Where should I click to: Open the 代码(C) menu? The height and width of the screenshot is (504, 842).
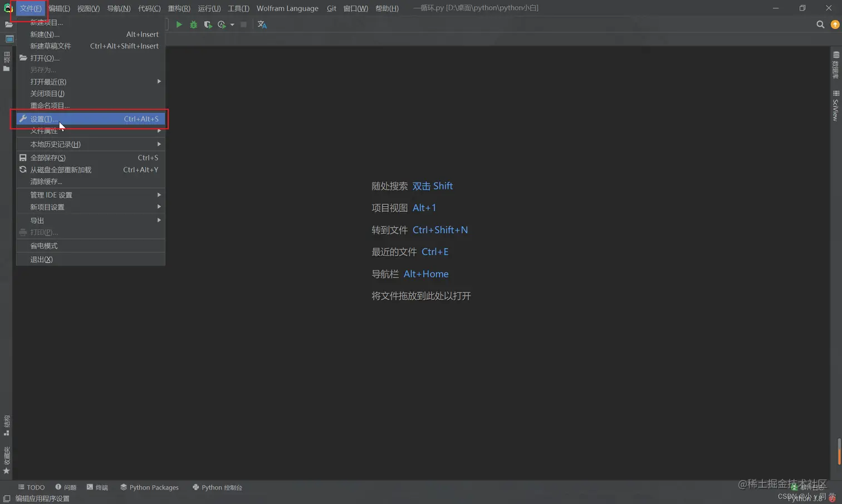coord(149,8)
